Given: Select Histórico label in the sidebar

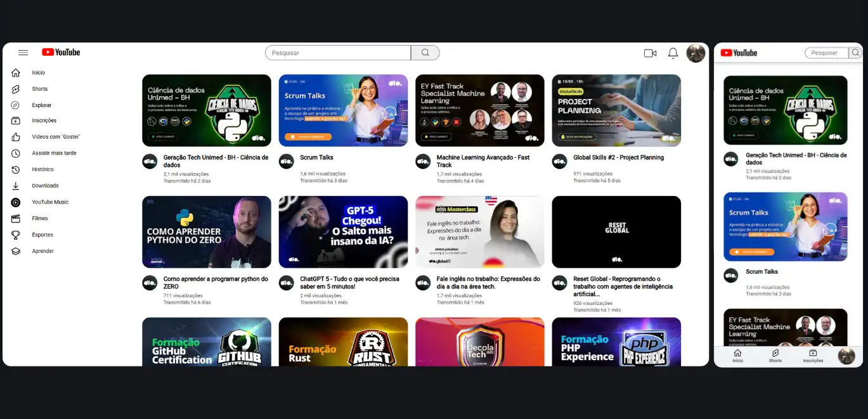Looking at the screenshot, I should (x=43, y=169).
